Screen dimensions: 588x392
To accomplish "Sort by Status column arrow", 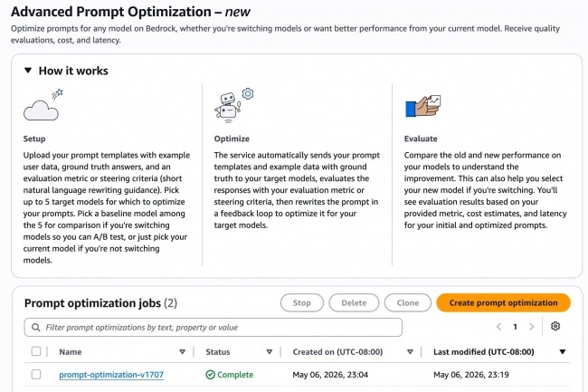I will pyautogui.click(x=270, y=352).
